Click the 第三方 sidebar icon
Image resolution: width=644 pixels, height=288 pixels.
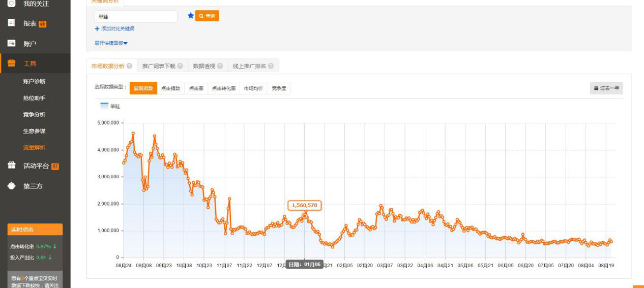pyautogui.click(x=11, y=186)
